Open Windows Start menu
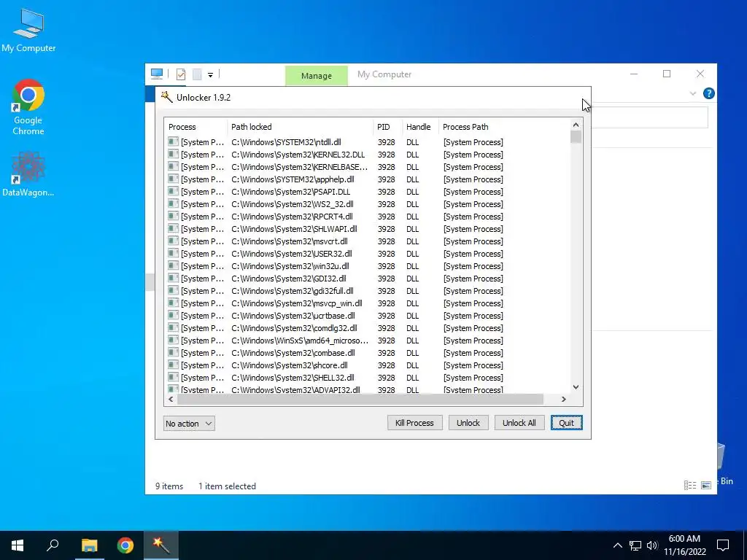Image resolution: width=747 pixels, height=560 pixels. [18, 545]
